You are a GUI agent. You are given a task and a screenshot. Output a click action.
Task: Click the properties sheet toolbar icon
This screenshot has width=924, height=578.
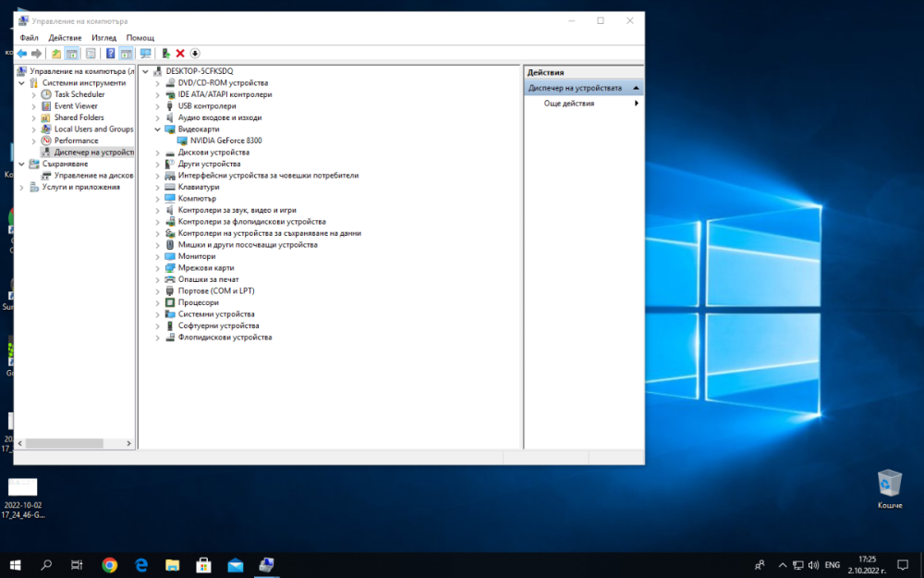[x=91, y=54]
